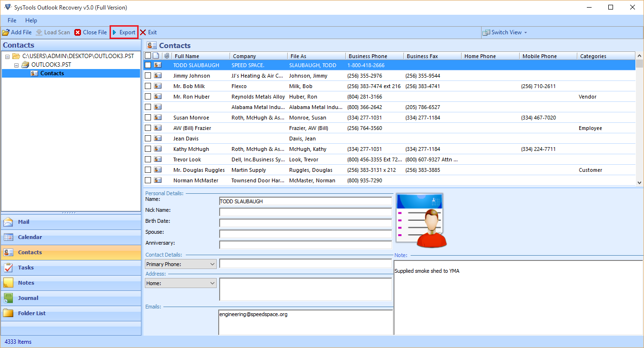Switch to the Tasks section
Screen dimensions: 644x348
pyautogui.click(x=71, y=268)
